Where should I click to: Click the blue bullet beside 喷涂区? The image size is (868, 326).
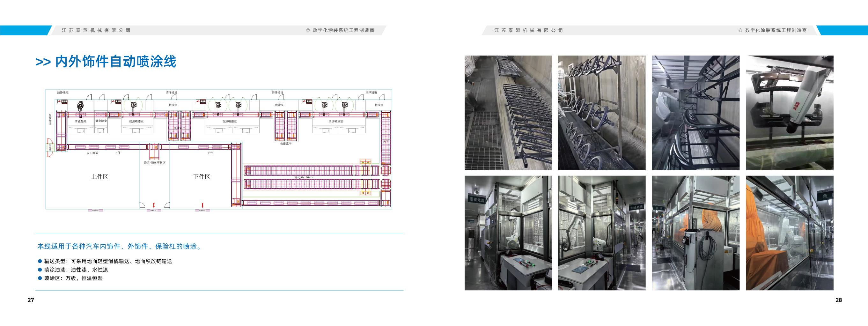(40, 278)
